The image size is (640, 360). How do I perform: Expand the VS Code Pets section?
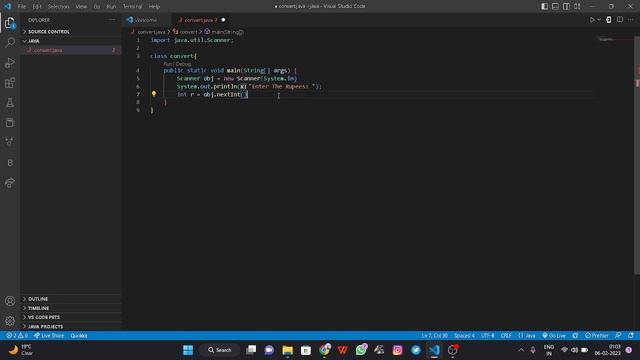(71, 317)
